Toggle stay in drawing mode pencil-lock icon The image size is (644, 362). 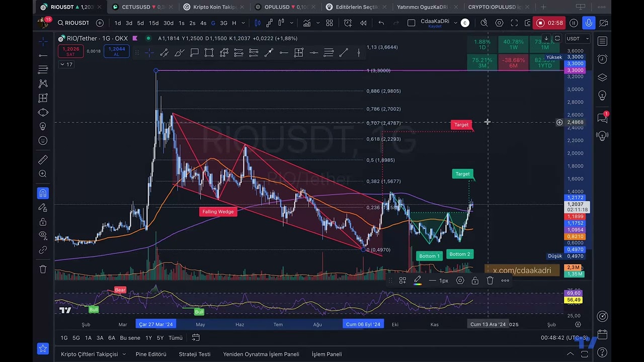coord(43,207)
